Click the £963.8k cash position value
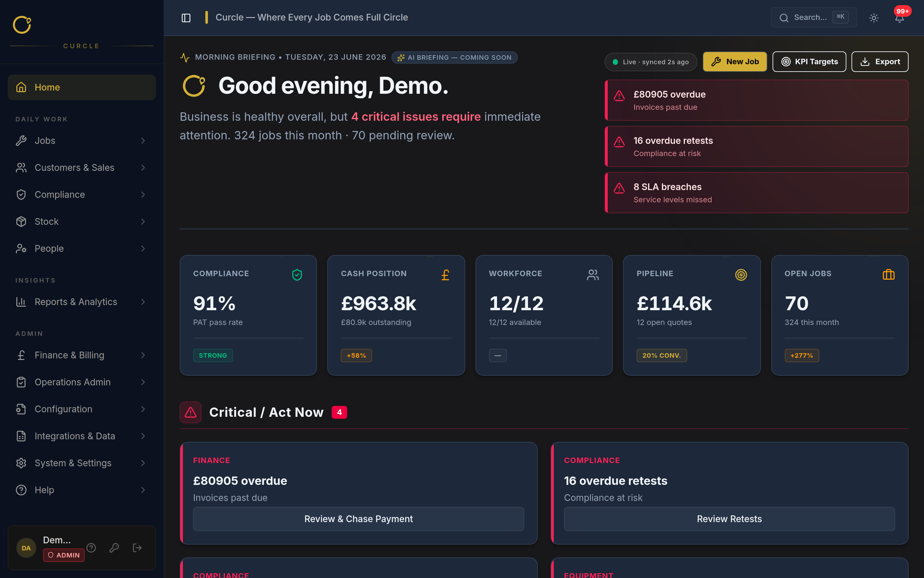This screenshot has height=578, width=924. 378,303
